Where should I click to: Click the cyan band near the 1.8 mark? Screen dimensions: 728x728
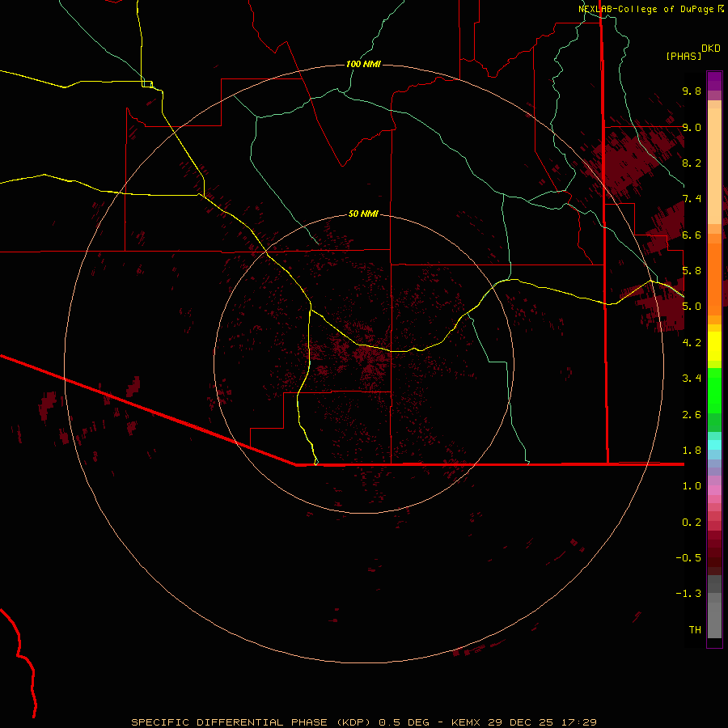tap(714, 445)
